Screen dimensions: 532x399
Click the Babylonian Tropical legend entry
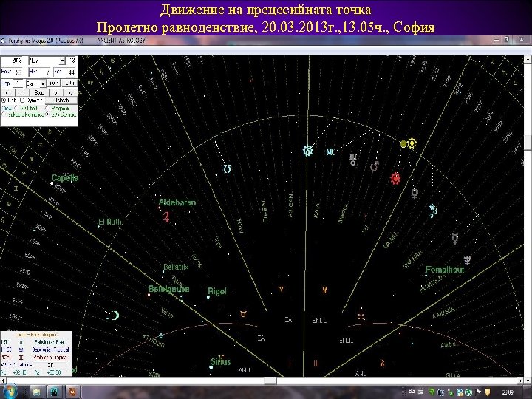pos(50,349)
